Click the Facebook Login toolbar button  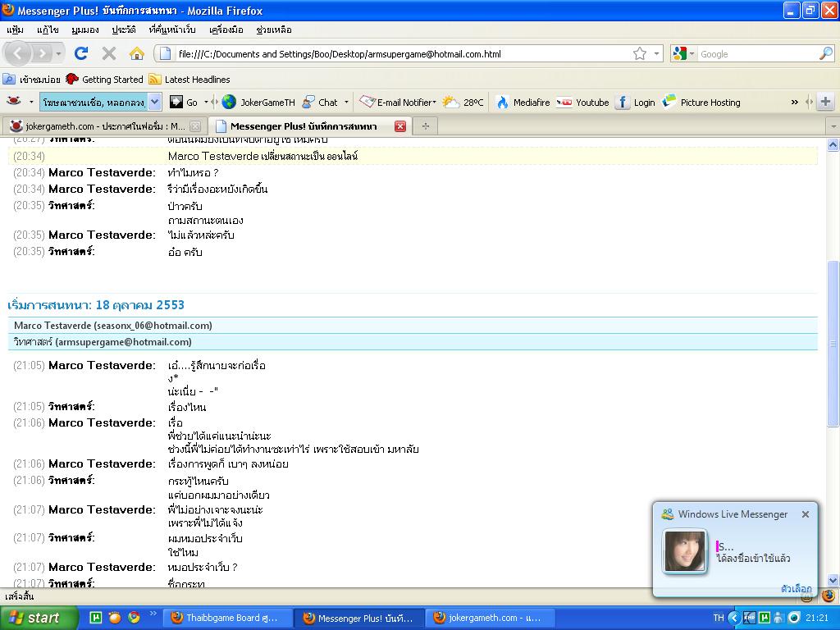pos(635,102)
